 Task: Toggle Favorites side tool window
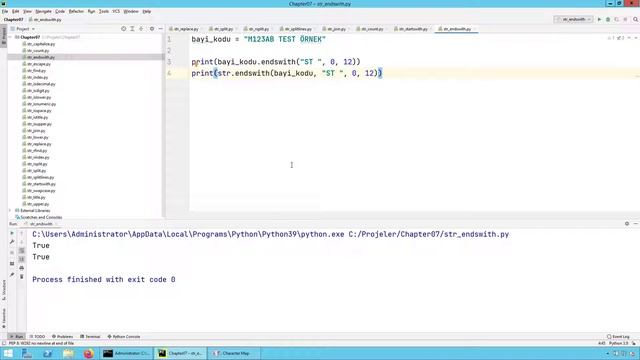[x=4, y=318]
